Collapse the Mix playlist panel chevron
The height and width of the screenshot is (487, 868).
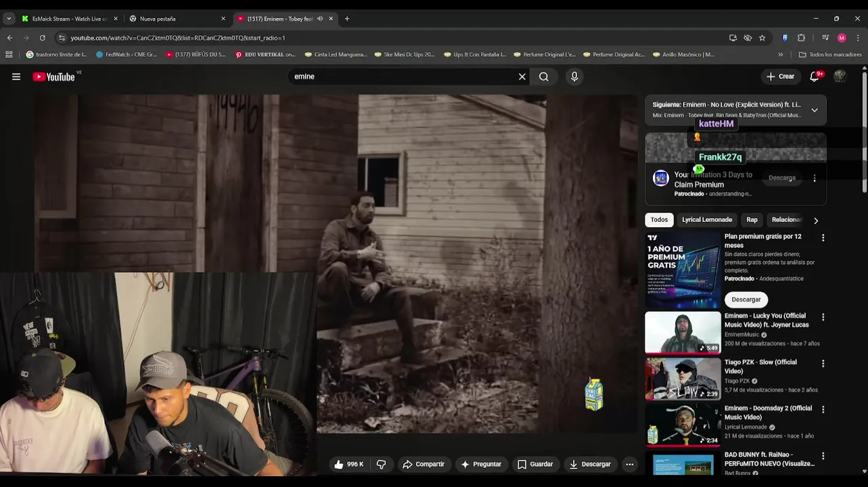coord(814,110)
